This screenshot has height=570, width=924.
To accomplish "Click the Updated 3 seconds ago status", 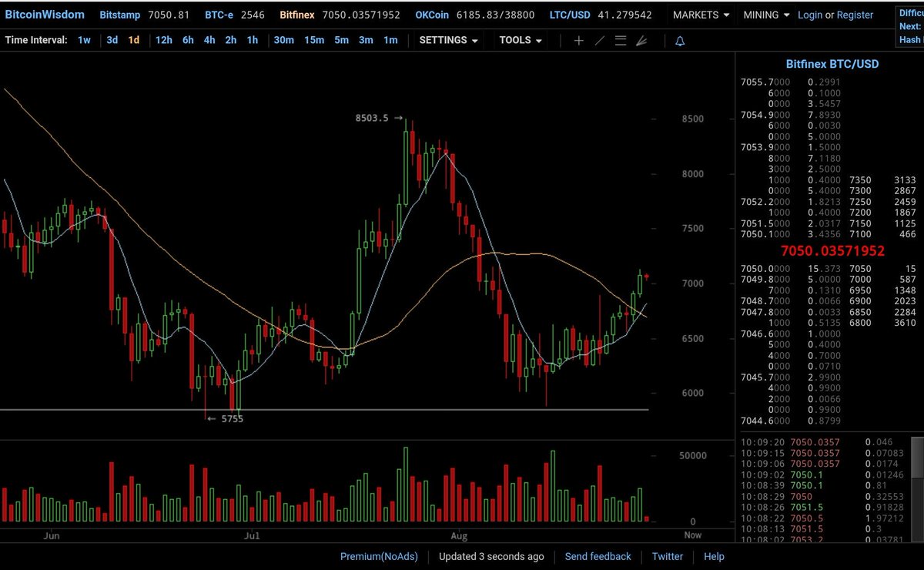I will tap(491, 556).
